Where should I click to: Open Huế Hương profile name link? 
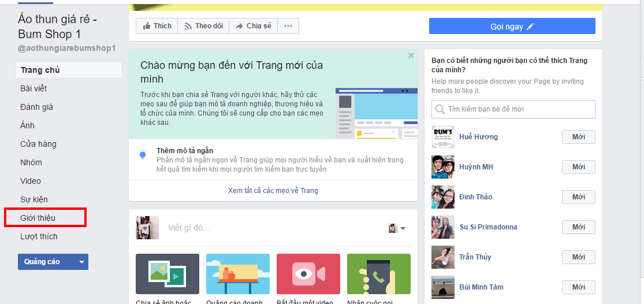pos(478,137)
